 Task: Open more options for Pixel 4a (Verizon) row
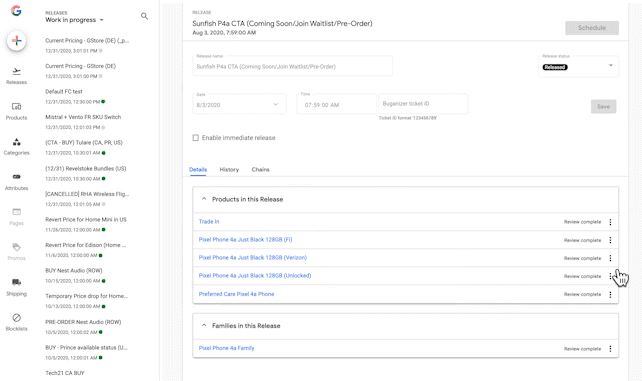click(x=610, y=258)
